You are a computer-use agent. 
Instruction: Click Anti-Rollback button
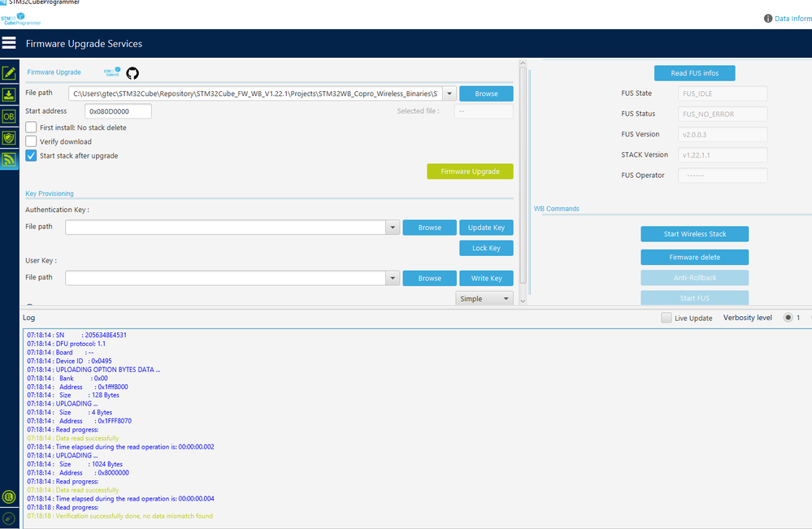(x=694, y=278)
